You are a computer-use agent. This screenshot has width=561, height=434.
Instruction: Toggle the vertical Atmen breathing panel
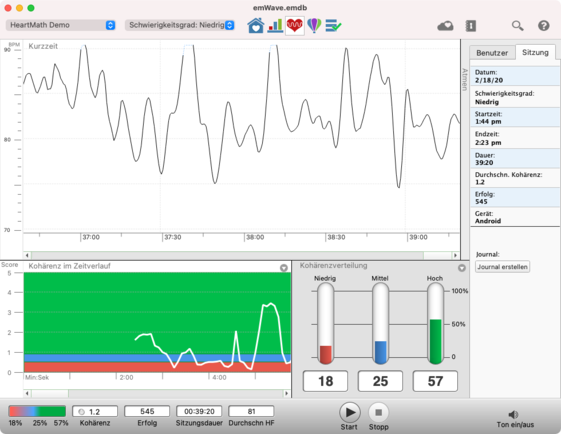[x=465, y=79]
